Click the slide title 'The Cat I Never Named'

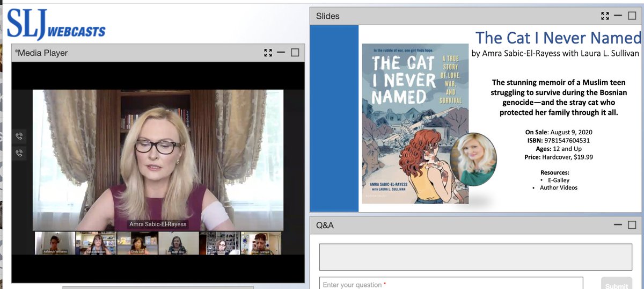[558, 38]
